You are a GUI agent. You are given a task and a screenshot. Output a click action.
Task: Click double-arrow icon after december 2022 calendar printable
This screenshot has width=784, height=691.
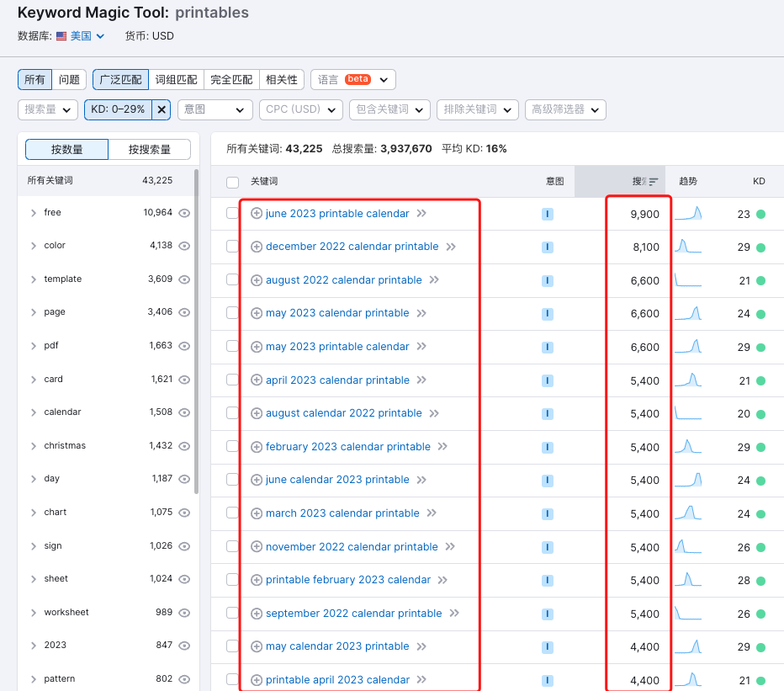pyautogui.click(x=451, y=247)
